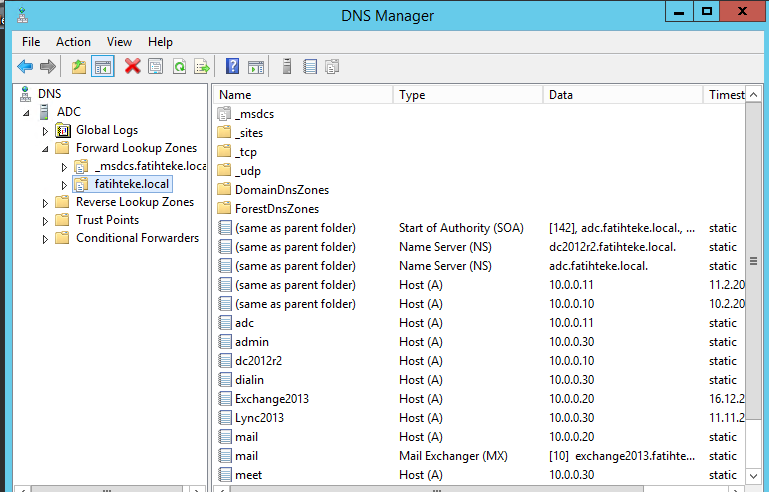Open the View menu
The height and width of the screenshot is (492, 769).
(x=119, y=42)
